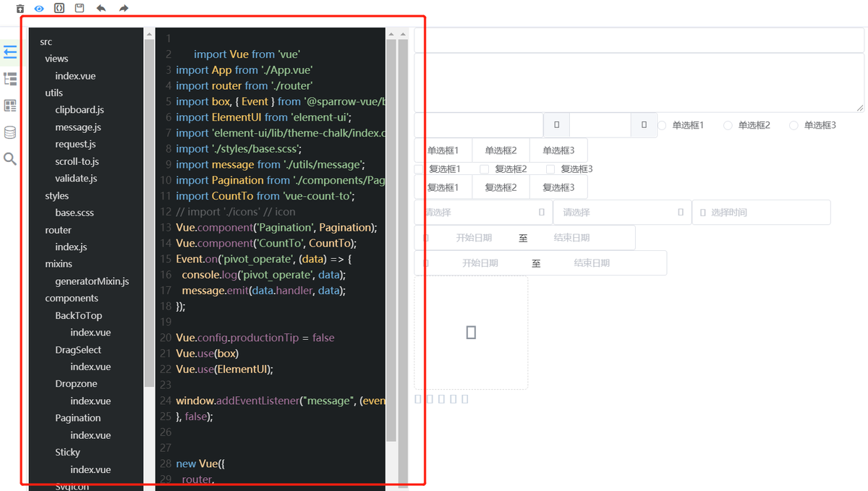Click the redo arrow icon
The image size is (868, 491).
[x=124, y=9]
